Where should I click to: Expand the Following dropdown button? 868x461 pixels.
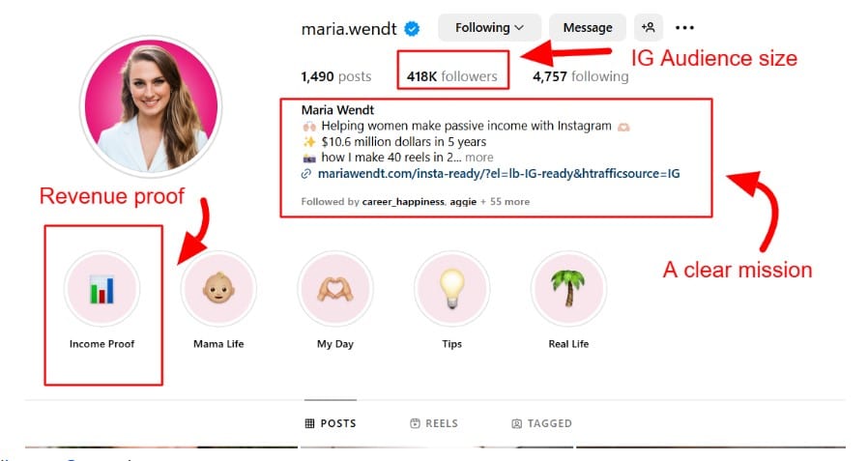[489, 28]
